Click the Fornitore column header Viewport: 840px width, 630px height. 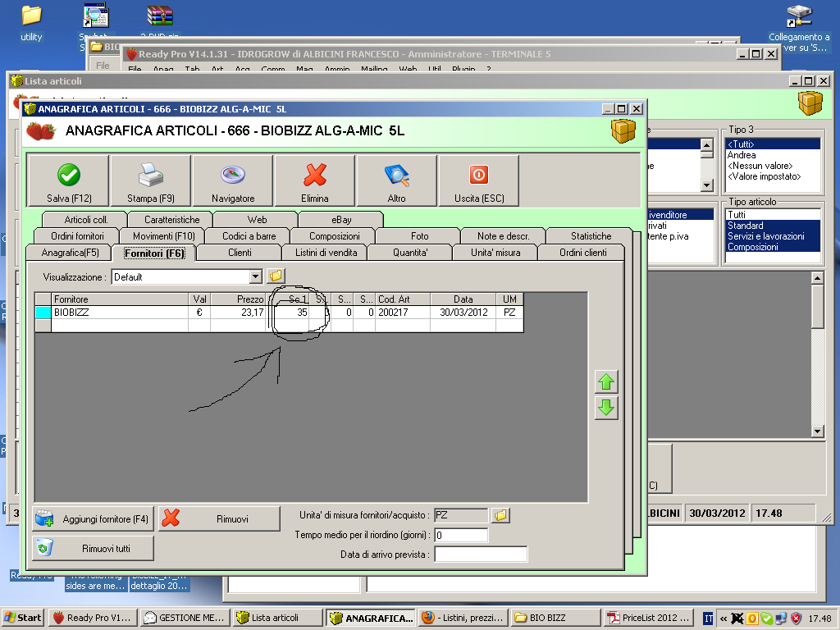[120, 299]
